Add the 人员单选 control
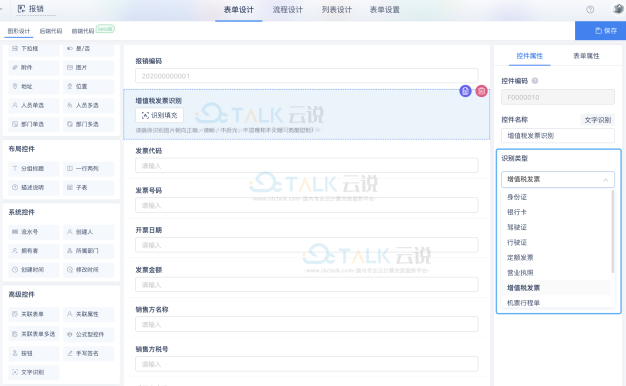The width and height of the screenshot is (626, 386). 34,105
